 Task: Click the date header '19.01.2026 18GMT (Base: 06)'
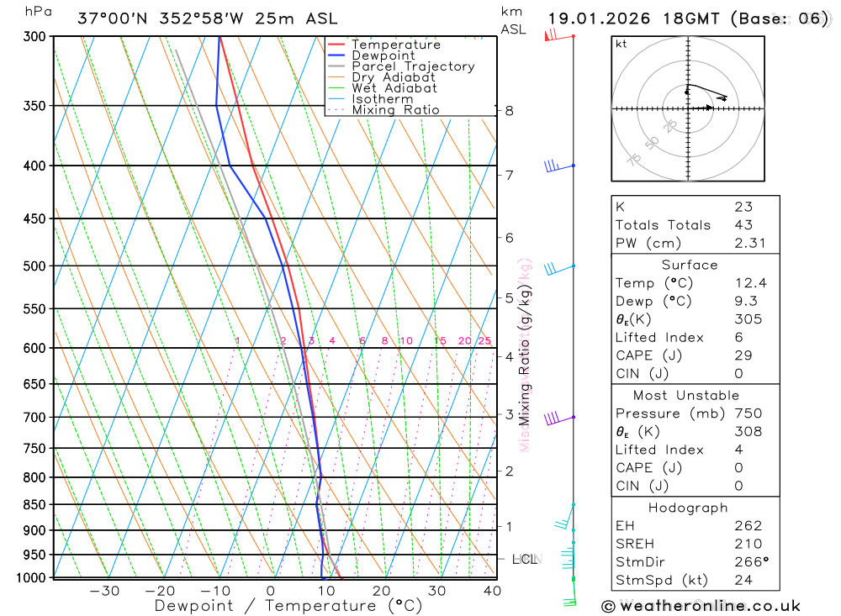coord(688,18)
